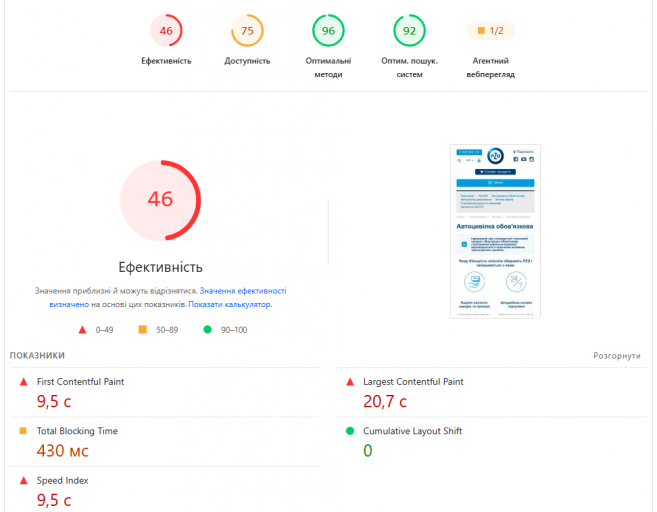
Task: Click red triangle beside Largest Contentful Paint
Action: coord(350,382)
